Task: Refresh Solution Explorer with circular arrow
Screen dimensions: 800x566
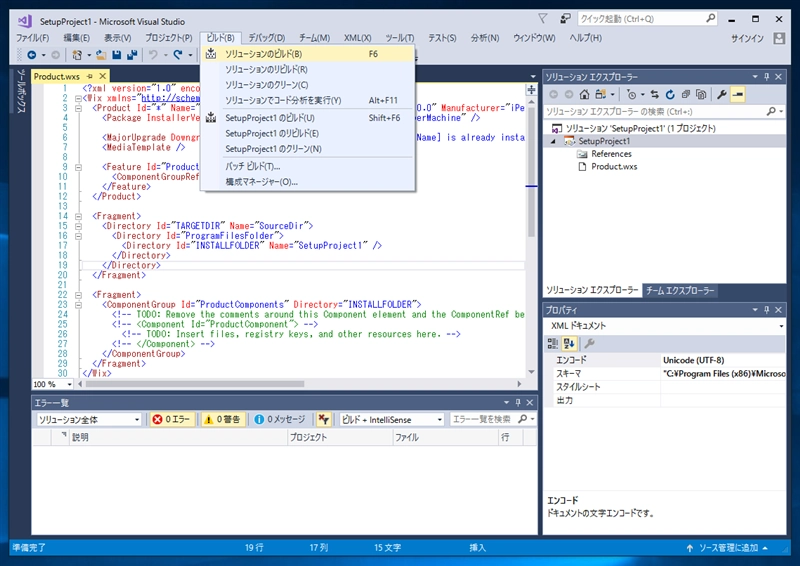Action: [670, 94]
